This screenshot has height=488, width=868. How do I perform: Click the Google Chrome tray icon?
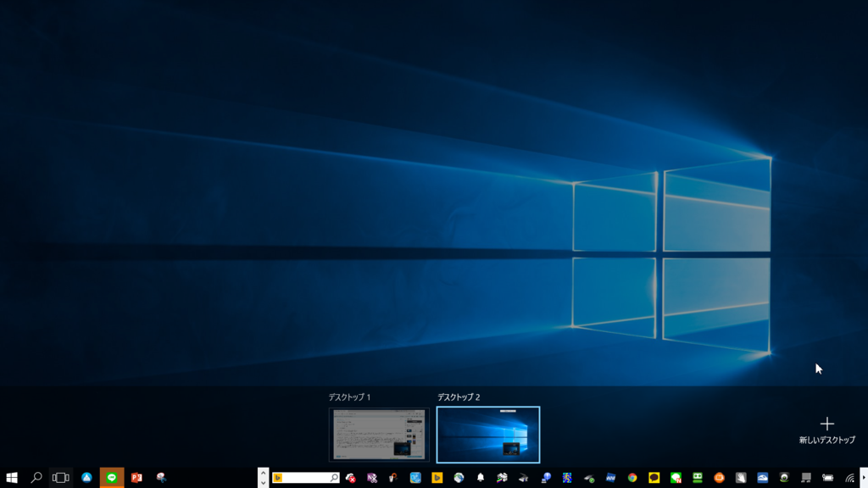[x=632, y=478]
